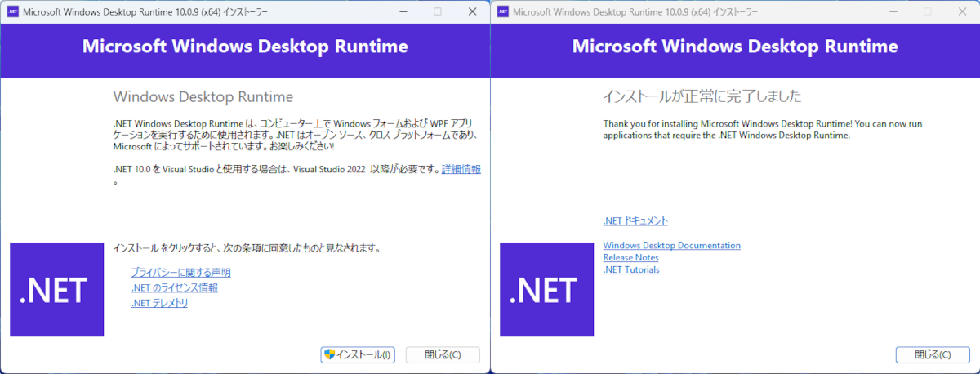Click 閉じる(C) in the right completion window
The image size is (980, 374).
[933, 355]
